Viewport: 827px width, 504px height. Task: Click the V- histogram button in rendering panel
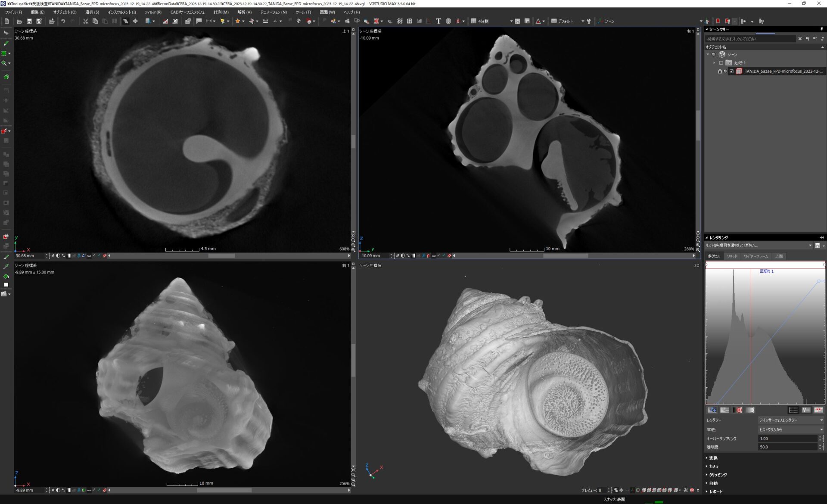click(x=806, y=410)
